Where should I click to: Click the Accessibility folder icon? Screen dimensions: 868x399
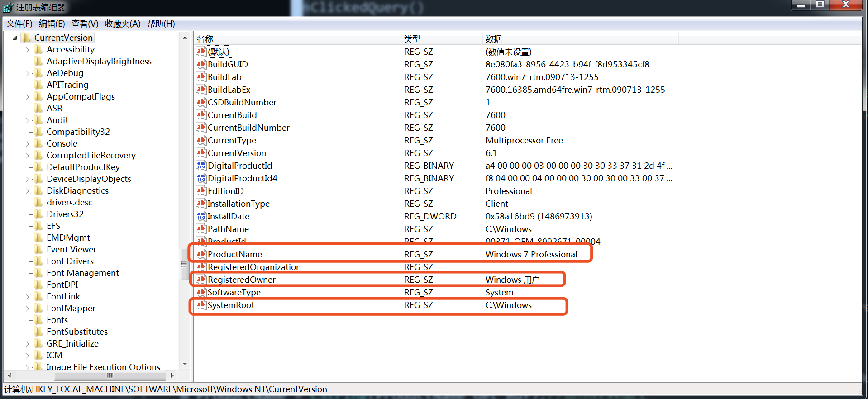pos(39,49)
